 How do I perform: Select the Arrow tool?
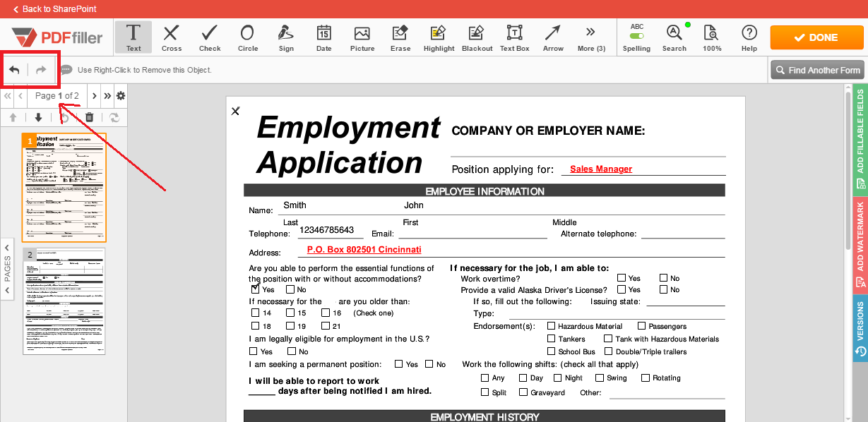pyautogui.click(x=553, y=37)
